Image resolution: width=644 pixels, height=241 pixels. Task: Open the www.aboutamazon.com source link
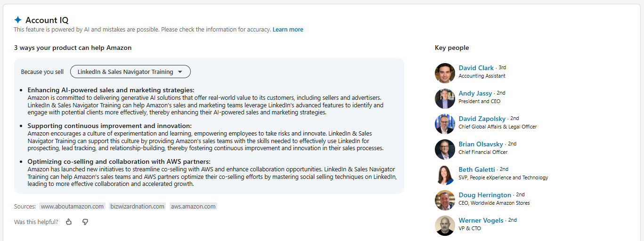[72, 206]
